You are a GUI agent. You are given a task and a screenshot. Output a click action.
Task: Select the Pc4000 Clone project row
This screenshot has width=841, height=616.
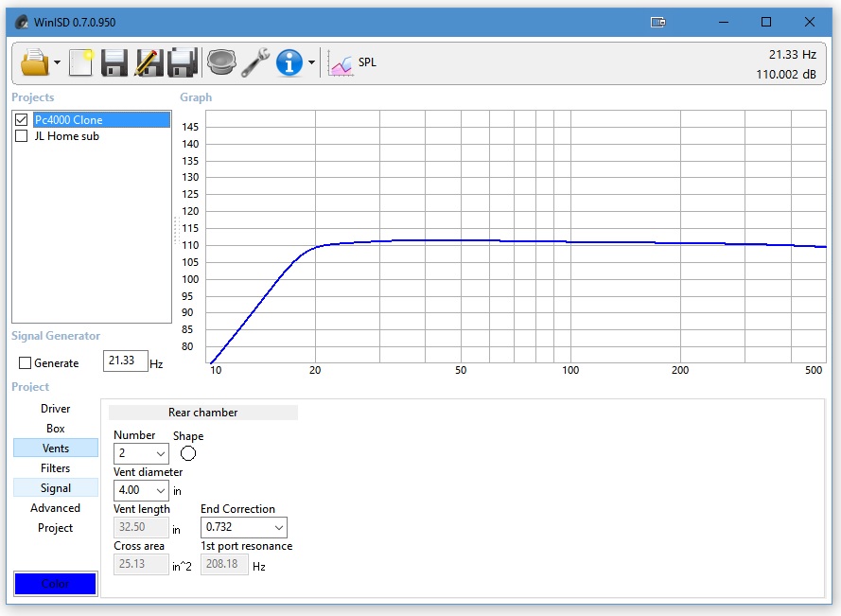(x=101, y=119)
